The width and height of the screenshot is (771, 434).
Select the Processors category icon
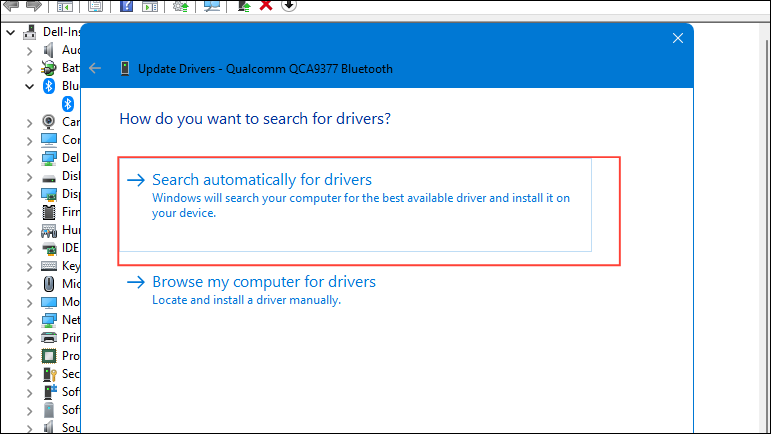[49, 356]
